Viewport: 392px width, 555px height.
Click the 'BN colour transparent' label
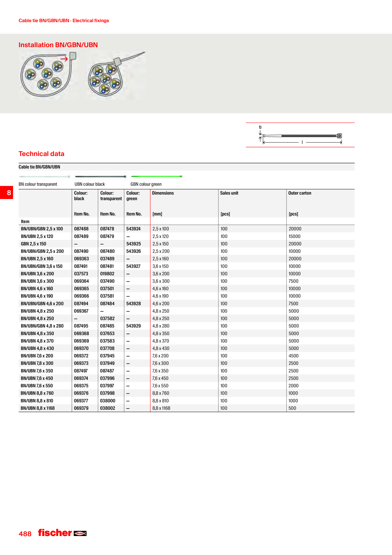pyautogui.click(x=38, y=184)
